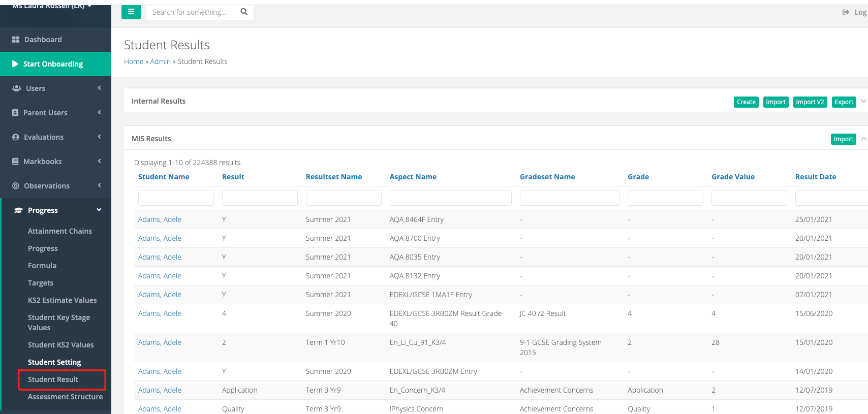The height and width of the screenshot is (414, 868).
Task: Click the 'EDEXL/GCSE 1MA1F Entry' cell
Action: coord(431,295)
